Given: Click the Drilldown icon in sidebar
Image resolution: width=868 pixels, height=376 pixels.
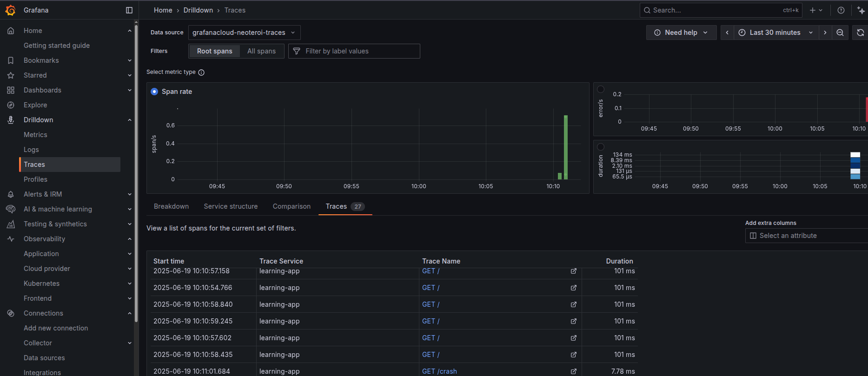Looking at the screenshot, I should [x=11, y=120].
